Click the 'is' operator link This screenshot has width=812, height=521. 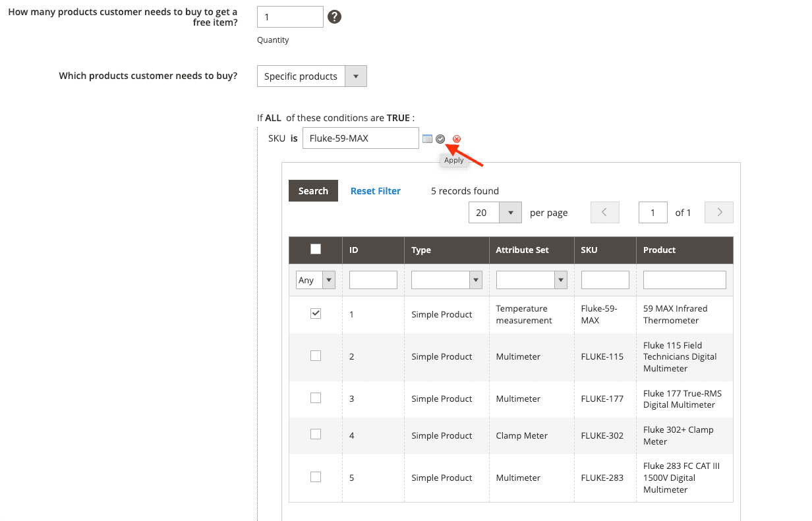coord(294,138)
